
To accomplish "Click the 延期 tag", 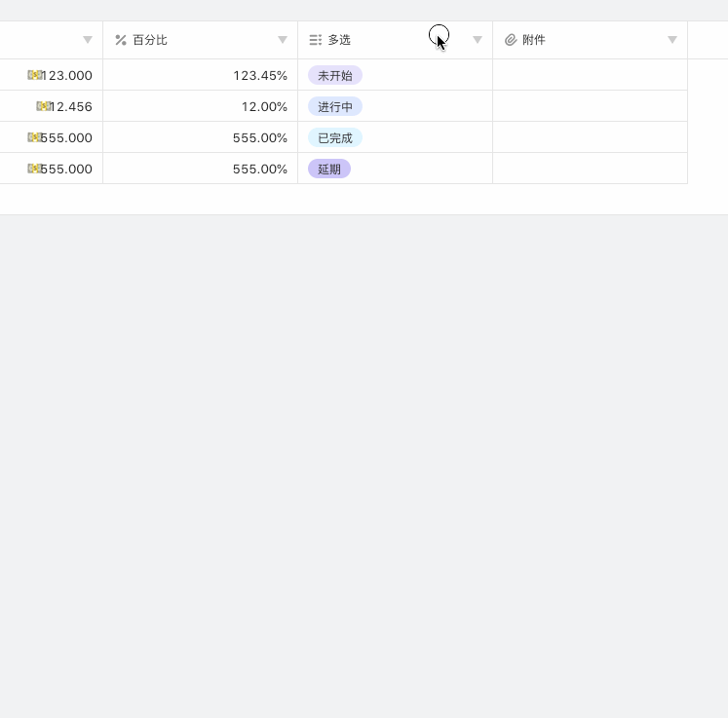I will click(x=329, y=169).
